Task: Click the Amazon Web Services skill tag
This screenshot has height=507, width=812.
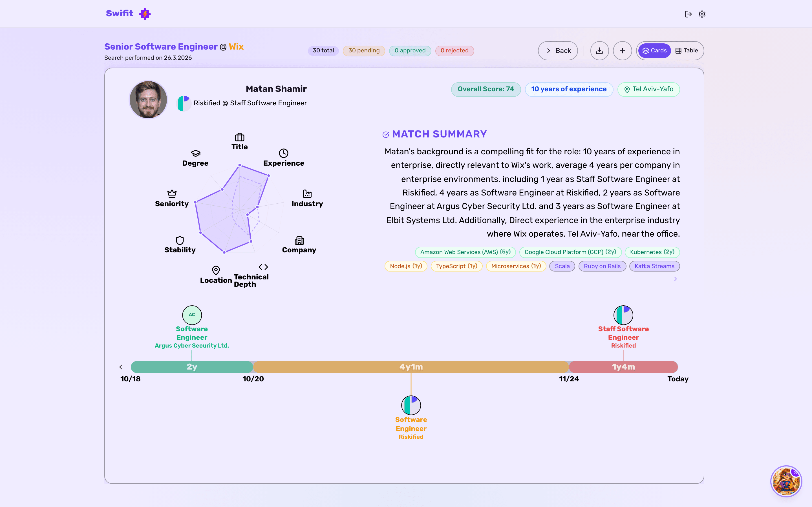Action: point(465,252)
